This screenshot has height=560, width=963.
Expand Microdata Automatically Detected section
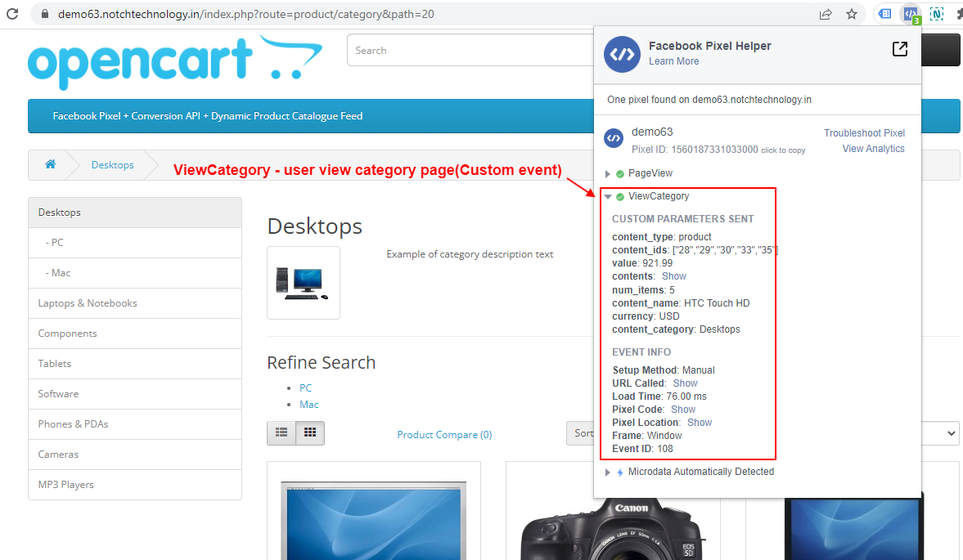[607, 472]
